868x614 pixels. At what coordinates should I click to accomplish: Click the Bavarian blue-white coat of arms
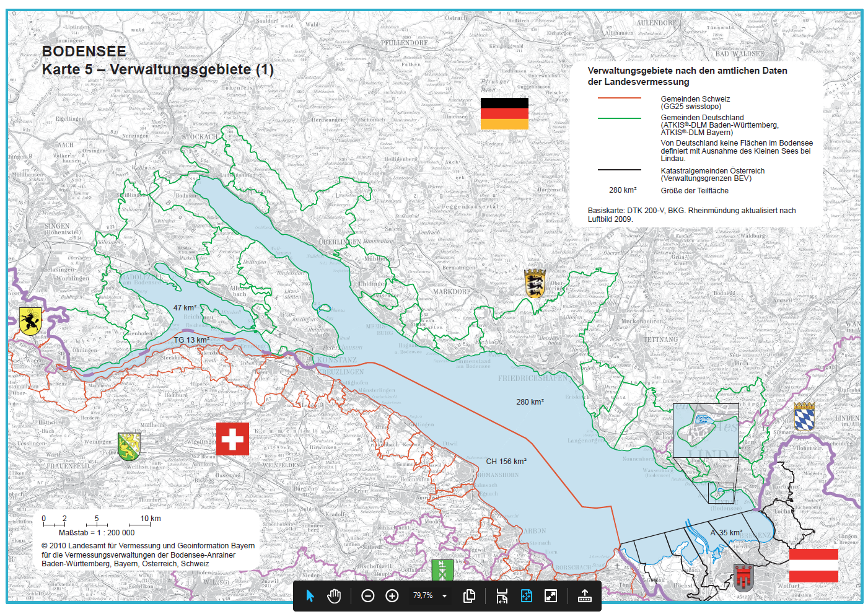pyautogui.click(x=804, y=416)
